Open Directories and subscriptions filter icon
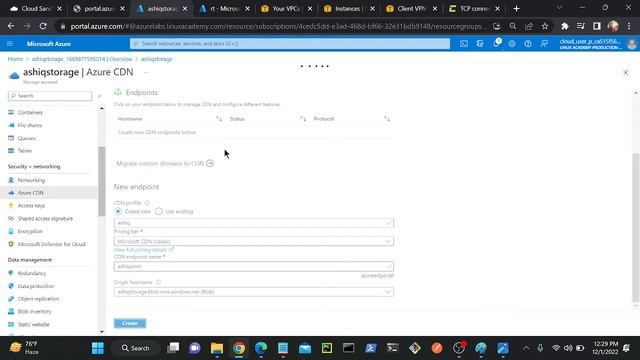The width and height of the screenshot is (640, 360). click(480, 44)
